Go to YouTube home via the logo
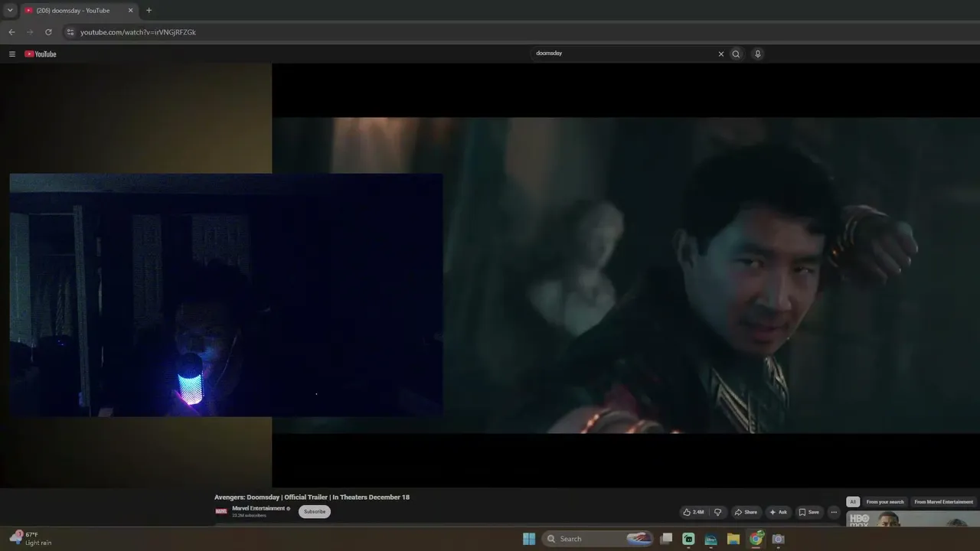Screen dimensions: 980x551 (x=41, y=54)
